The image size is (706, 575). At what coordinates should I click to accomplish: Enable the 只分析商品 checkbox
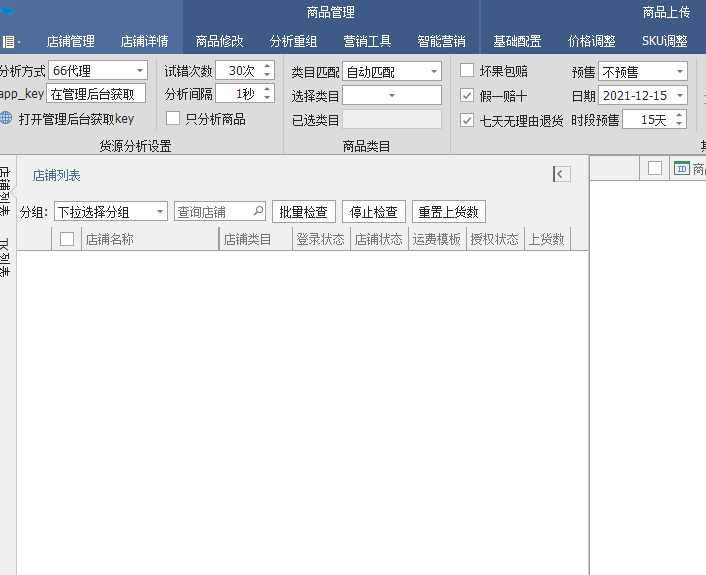173,119
